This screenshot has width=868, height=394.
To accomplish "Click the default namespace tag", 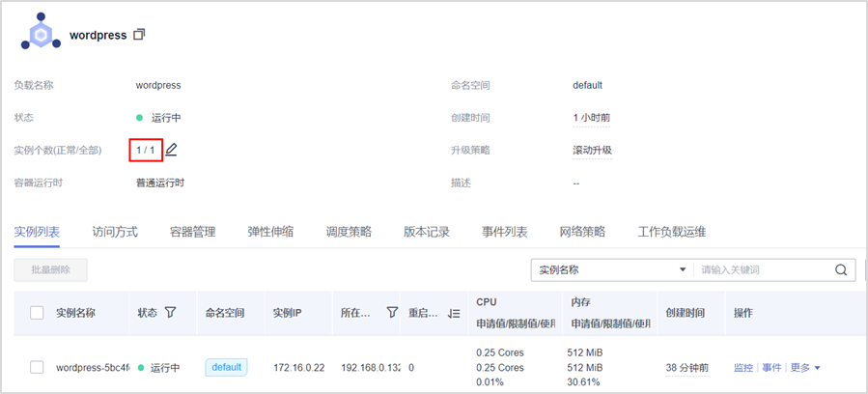I will pyautogui.click(x=226, y=368).
